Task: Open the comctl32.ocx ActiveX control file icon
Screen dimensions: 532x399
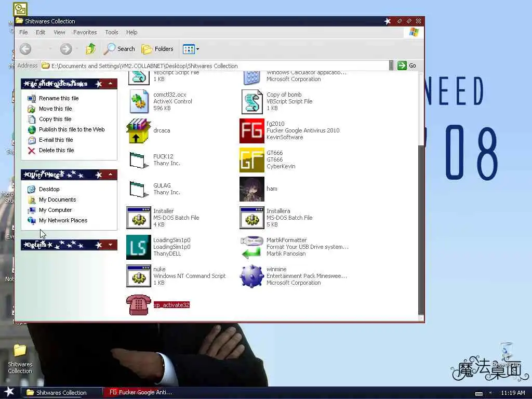Action: pos(139,101)
